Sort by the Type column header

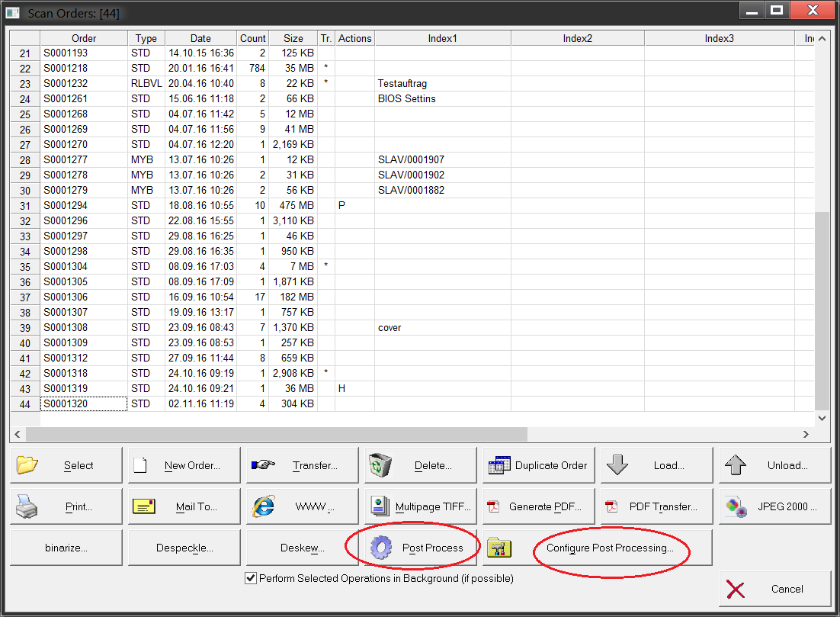[146, 38]
